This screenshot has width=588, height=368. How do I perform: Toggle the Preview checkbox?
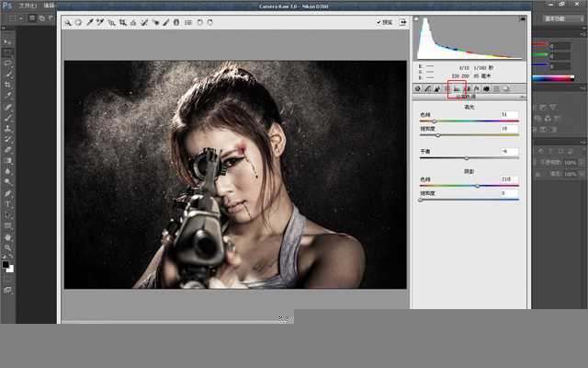pos(379,22)
